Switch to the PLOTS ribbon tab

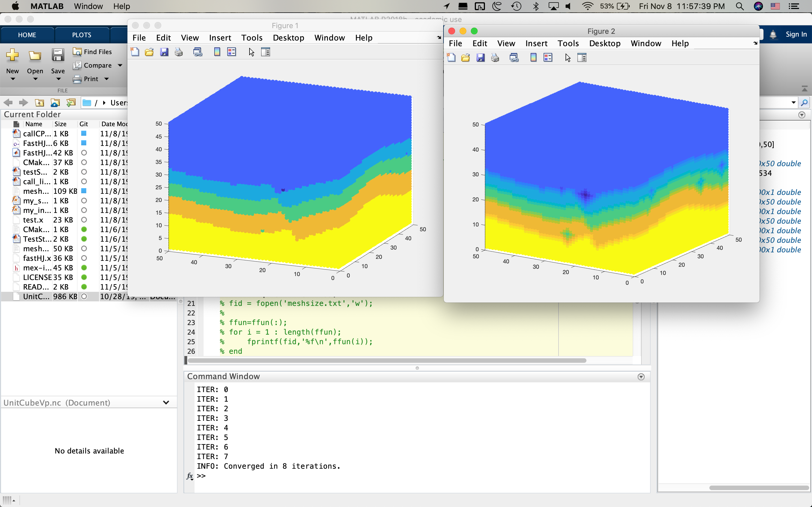(x=81, y=35)
